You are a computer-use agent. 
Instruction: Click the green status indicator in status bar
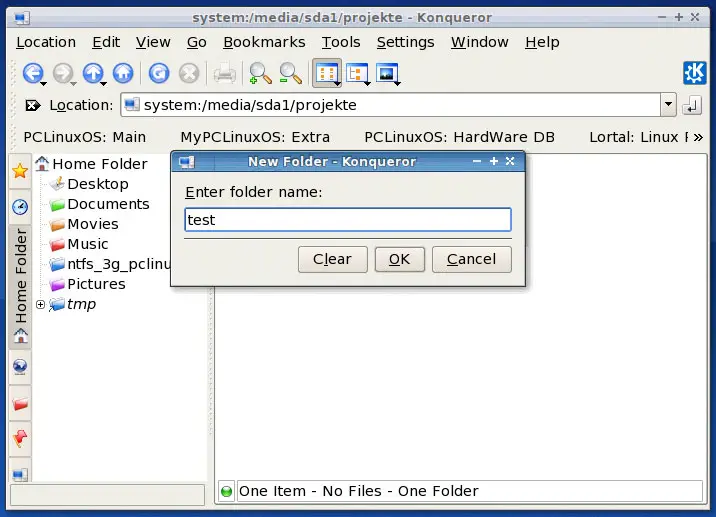point(226,491)
